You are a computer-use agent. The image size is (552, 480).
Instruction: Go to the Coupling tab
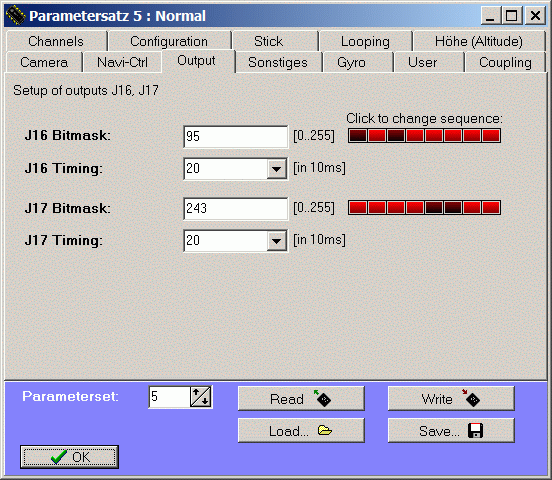(505, 62)
